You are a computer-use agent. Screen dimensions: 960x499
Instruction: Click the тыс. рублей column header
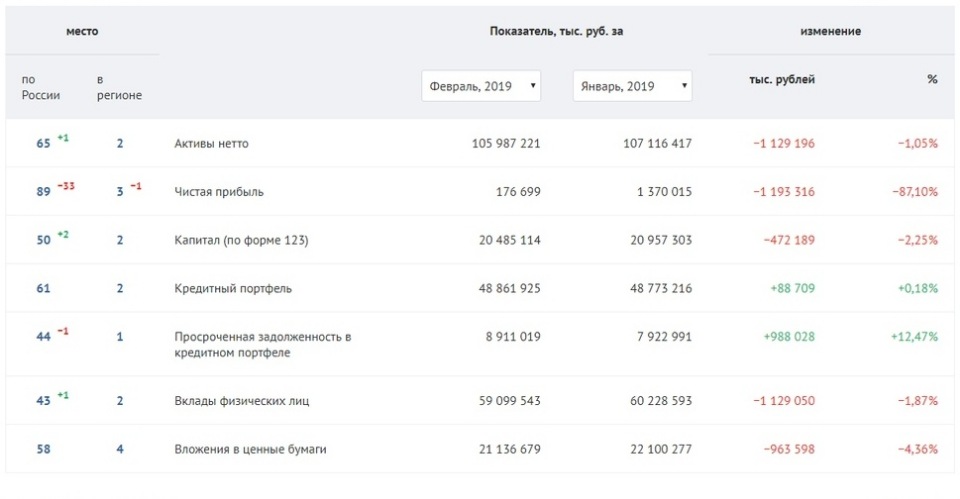[x=781, y=80]
